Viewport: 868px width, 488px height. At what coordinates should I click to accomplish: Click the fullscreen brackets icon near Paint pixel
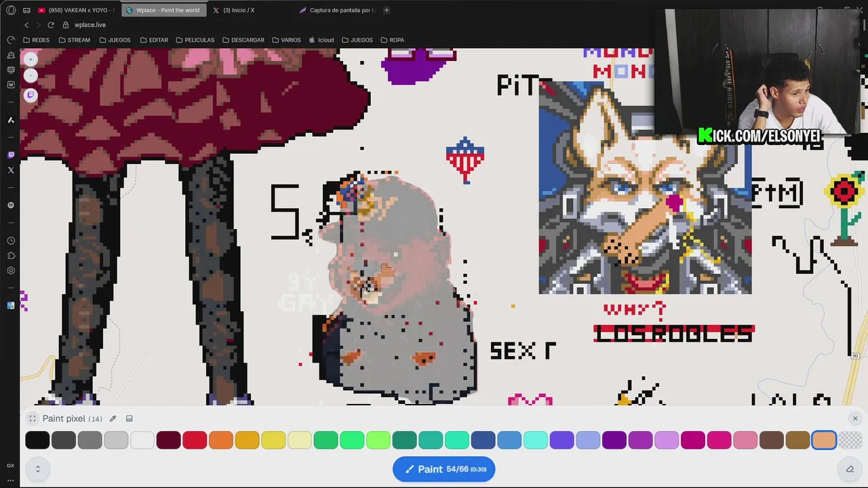click(33, 419)
